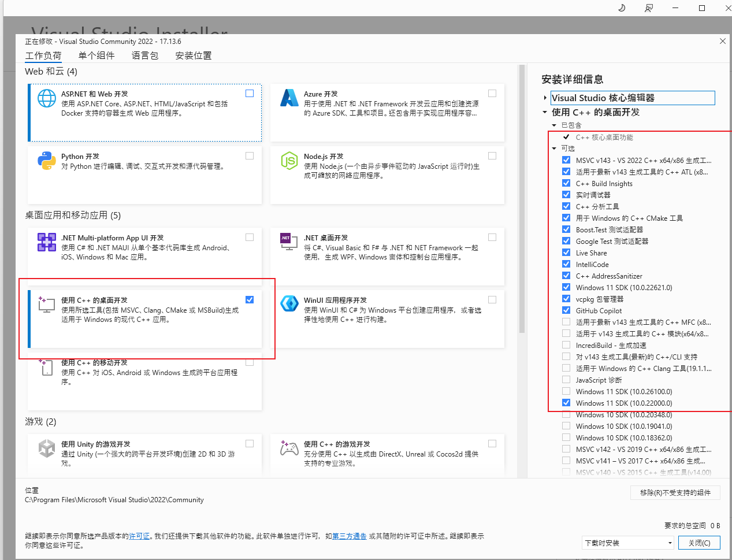Click the .NET Multi-platform App UI icon
732x560 pixels.
47,242
